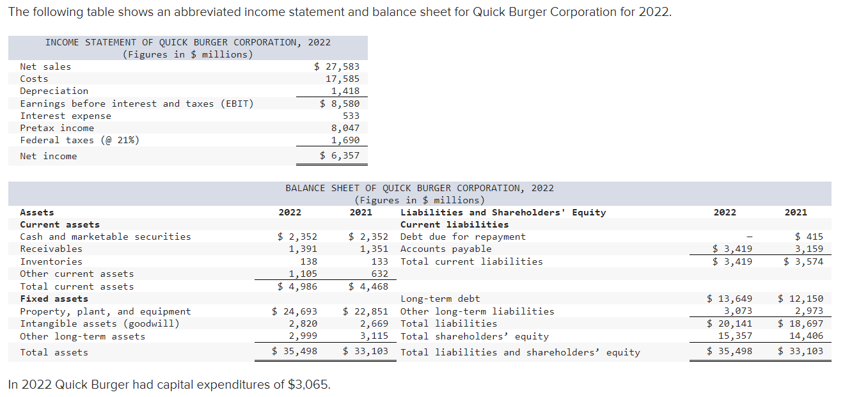Viewport: 868px width, 397px height.
Task: Select the Total assets row label
Action: click(x=54, y=352)
